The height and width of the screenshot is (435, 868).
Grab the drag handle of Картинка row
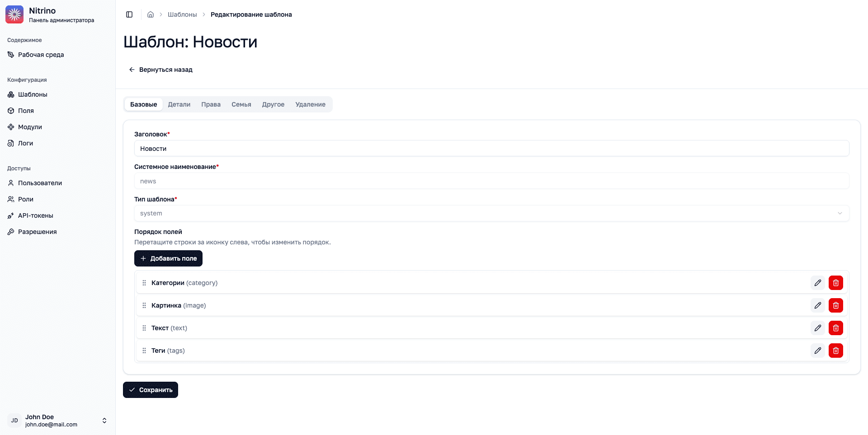(x=144, y=305)
